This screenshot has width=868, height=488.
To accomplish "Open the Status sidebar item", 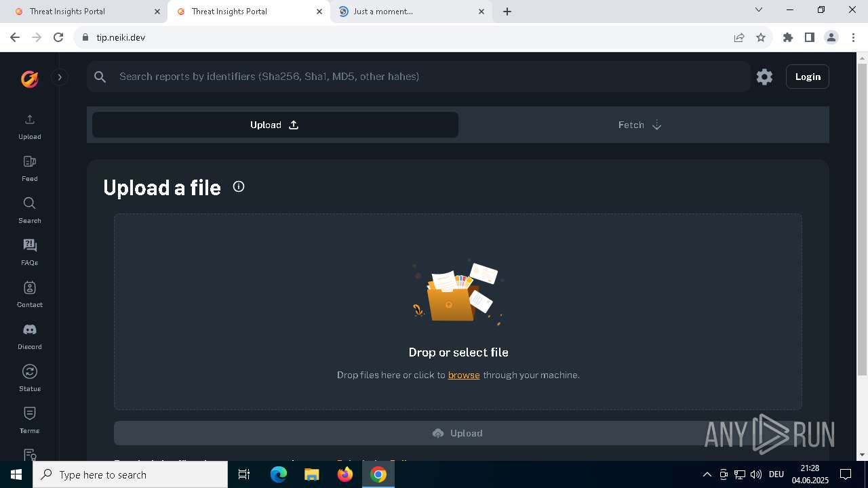I will (29, 379).
